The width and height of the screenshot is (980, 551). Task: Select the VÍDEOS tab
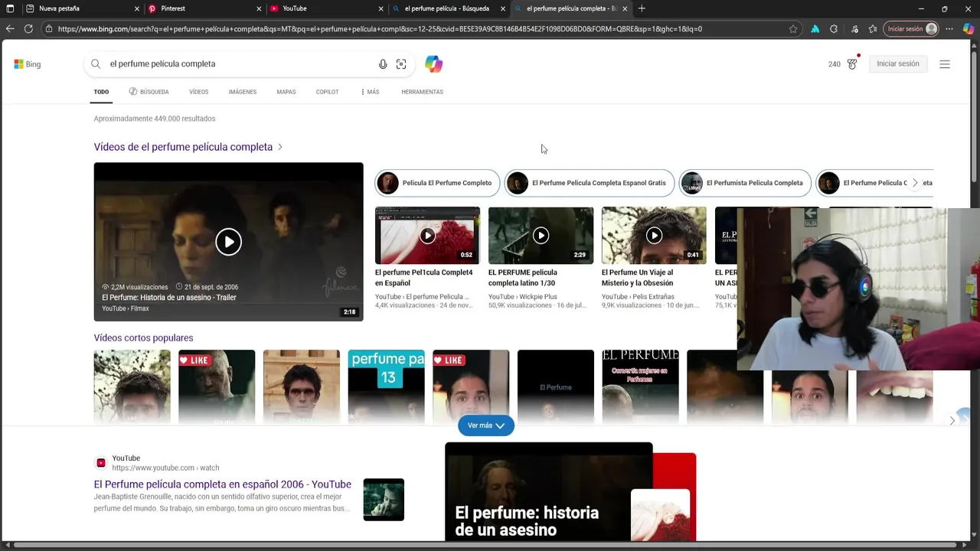[199, 92]
